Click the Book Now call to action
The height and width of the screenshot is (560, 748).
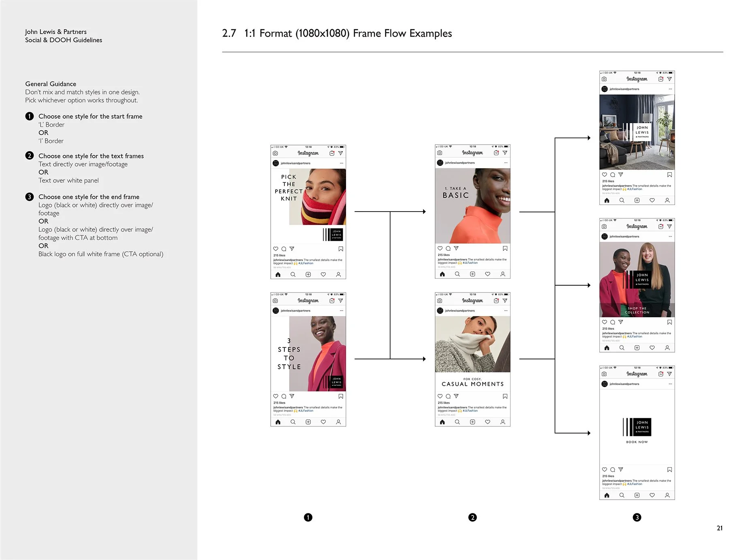(637, 442)
